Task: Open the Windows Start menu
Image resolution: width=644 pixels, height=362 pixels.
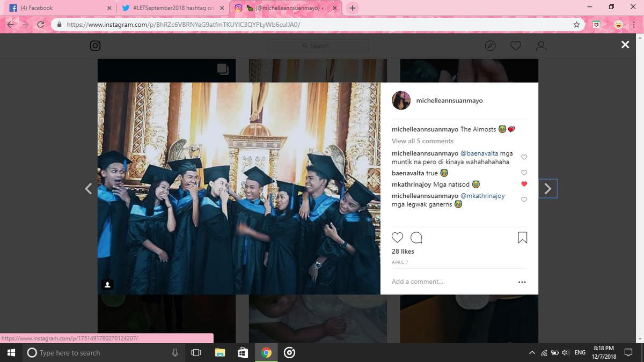Action: pyautogui.click(x=11, y=353)
